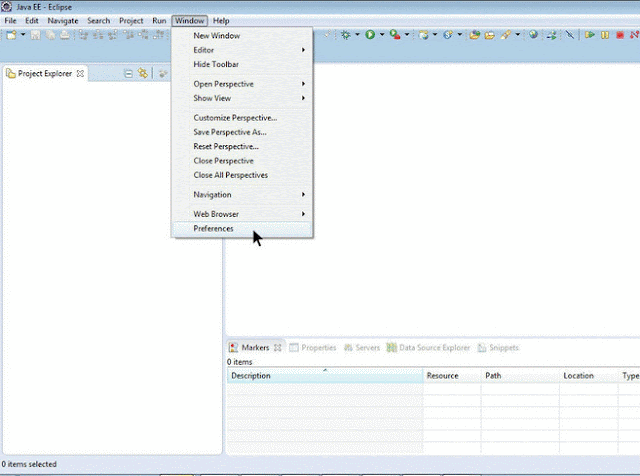This screenshot has width=640, height=476.
Task: Open the Help menu
Action: [221, 21]
